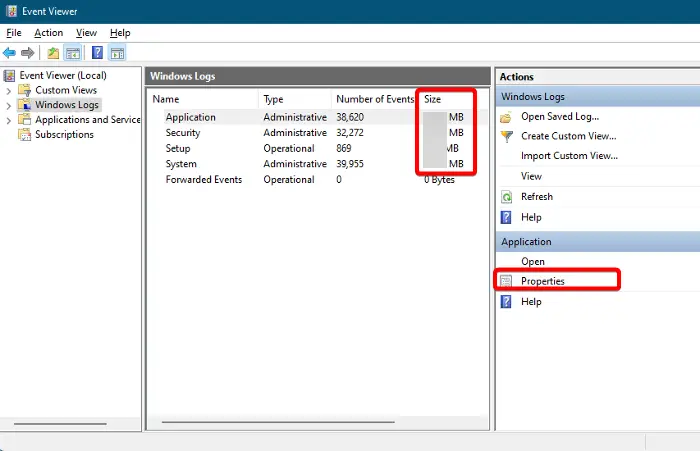Click the 38,620 event count cell
Screen dimensions: 700x451
[350, 117]
